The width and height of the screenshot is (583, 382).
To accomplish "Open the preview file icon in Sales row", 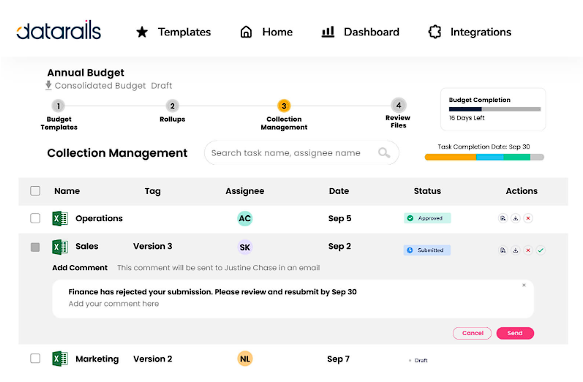I will [x=503, y=250].
